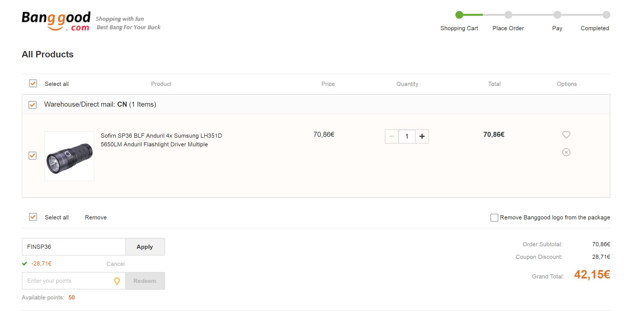Increase quantity with the plus button
The height and width of the screenshot is (321, 644).
[x=422, y=136]
